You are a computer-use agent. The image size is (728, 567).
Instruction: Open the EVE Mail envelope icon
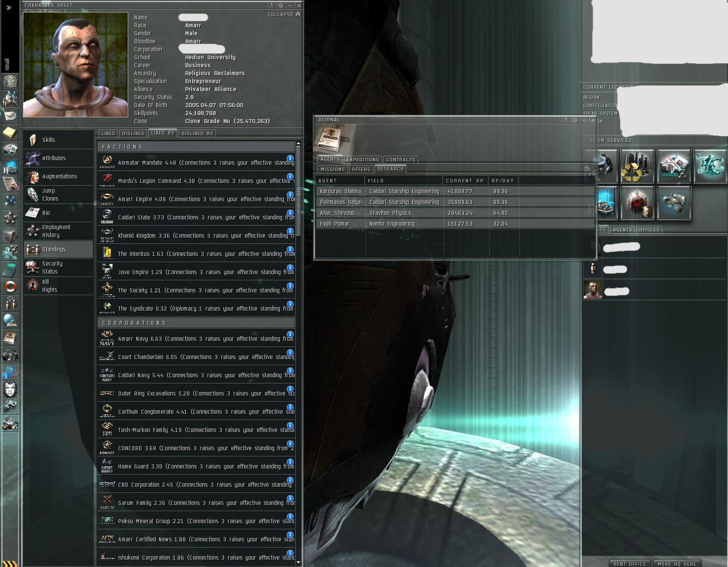click(x=11, y=115)
